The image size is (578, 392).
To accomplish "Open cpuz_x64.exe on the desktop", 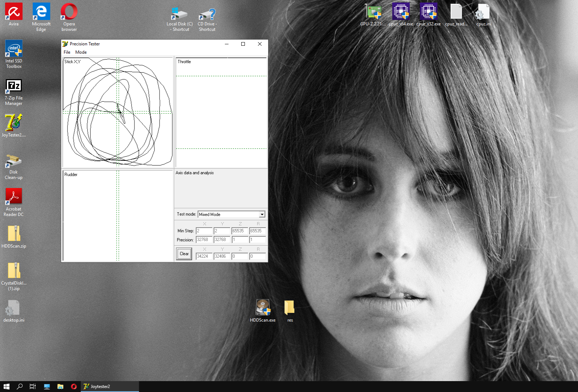I will pos(401,12).
